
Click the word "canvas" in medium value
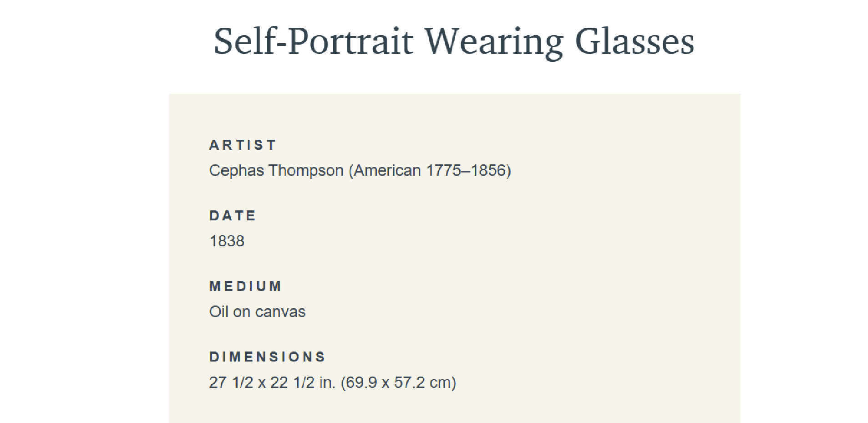point(280,312)
